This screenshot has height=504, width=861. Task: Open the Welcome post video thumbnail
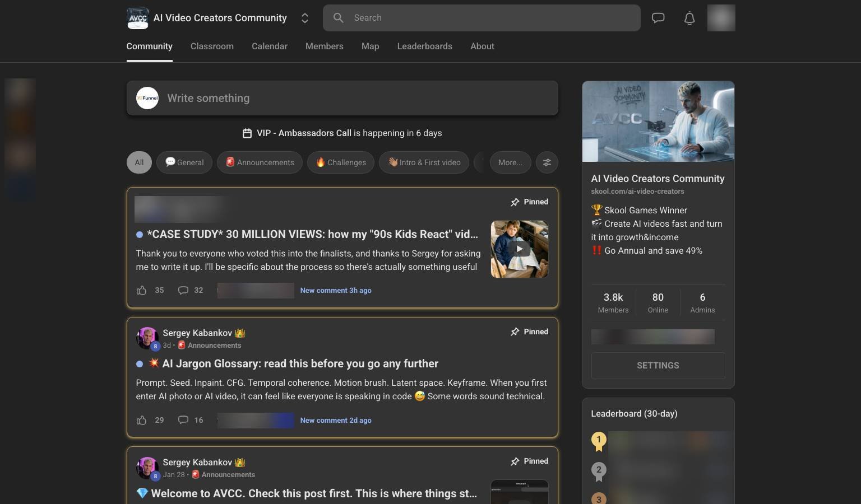click(x=520, y=492)
